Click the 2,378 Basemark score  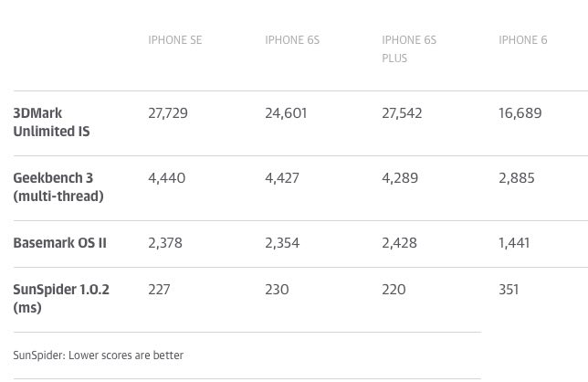[x=166, y=243]
